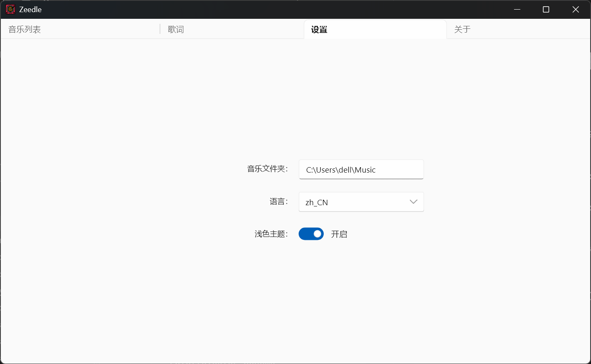Open the 歌词 lyrics tab

[176, 29]
